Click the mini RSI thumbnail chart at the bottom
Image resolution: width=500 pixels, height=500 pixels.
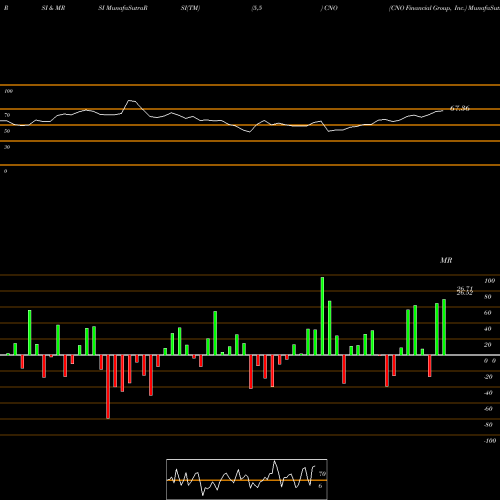coord(247,479)
